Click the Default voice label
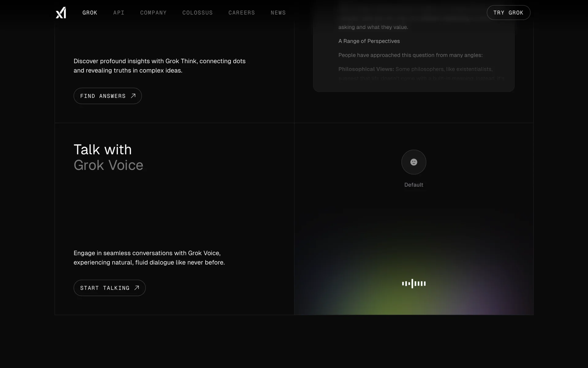The height and width of the screenshot is (368, 588). pos(413,185)
